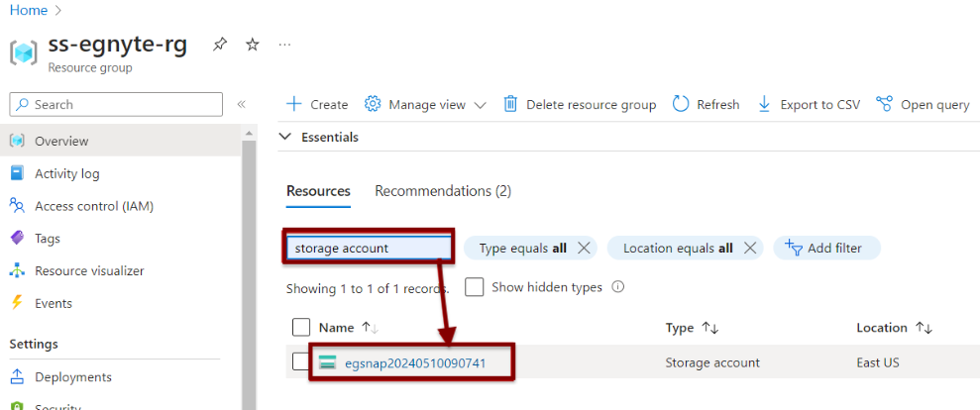Click the resource filter field containing storage account
Screen dimensions: 980x410
tap(369, 249)
